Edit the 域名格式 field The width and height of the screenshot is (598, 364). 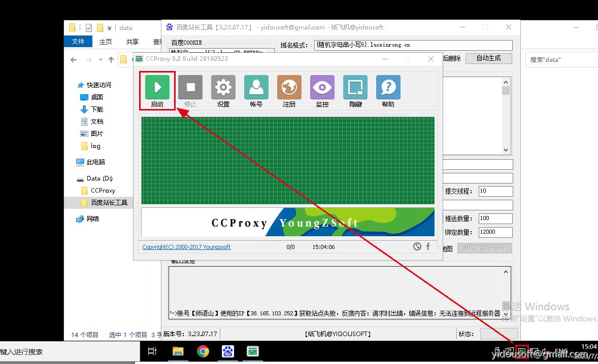click(413, 45)
